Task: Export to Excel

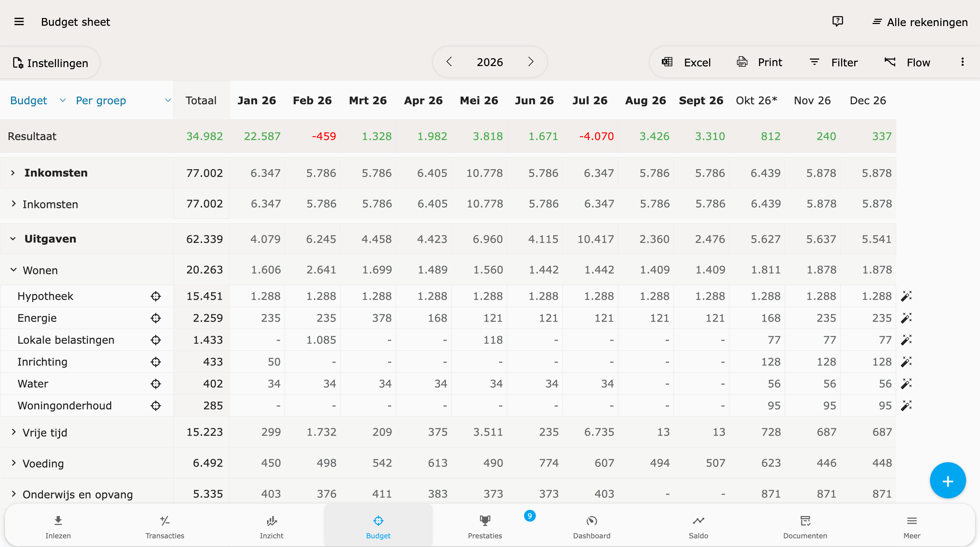Action: pos(686,62)
